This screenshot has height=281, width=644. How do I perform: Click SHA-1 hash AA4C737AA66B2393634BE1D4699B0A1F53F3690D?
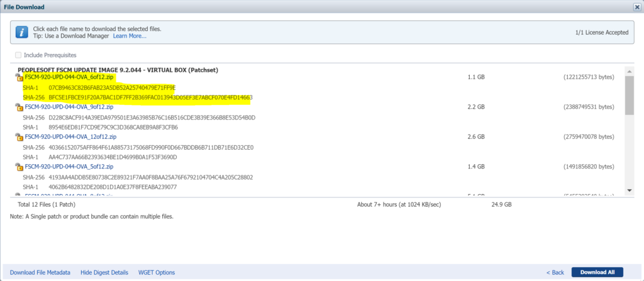click(x=113, y=157)
